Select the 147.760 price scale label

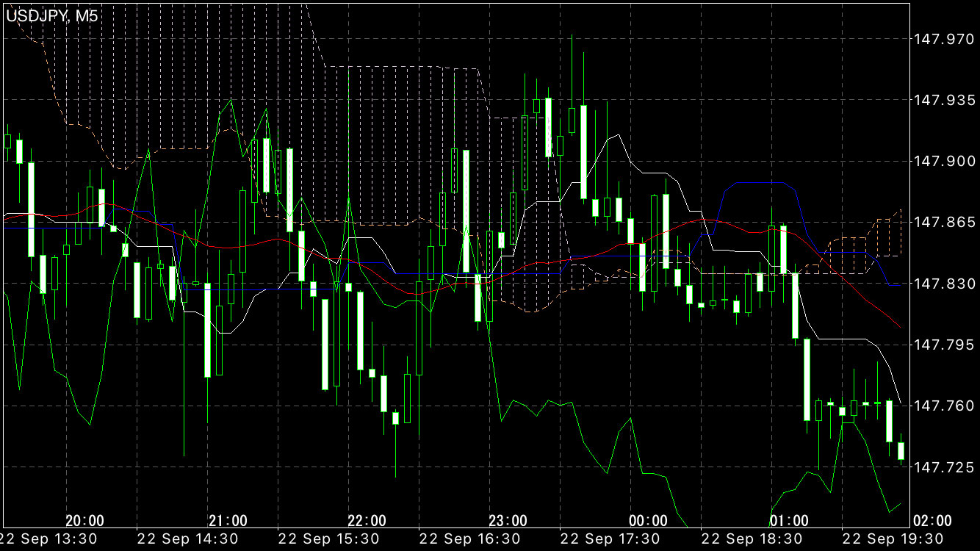pos(942,406)
